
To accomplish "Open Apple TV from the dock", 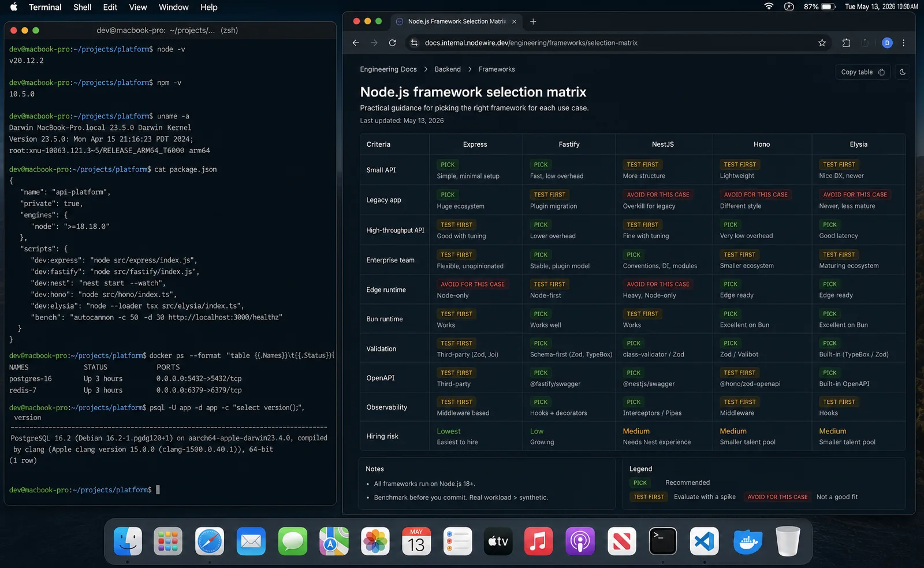I will point(498,541).
